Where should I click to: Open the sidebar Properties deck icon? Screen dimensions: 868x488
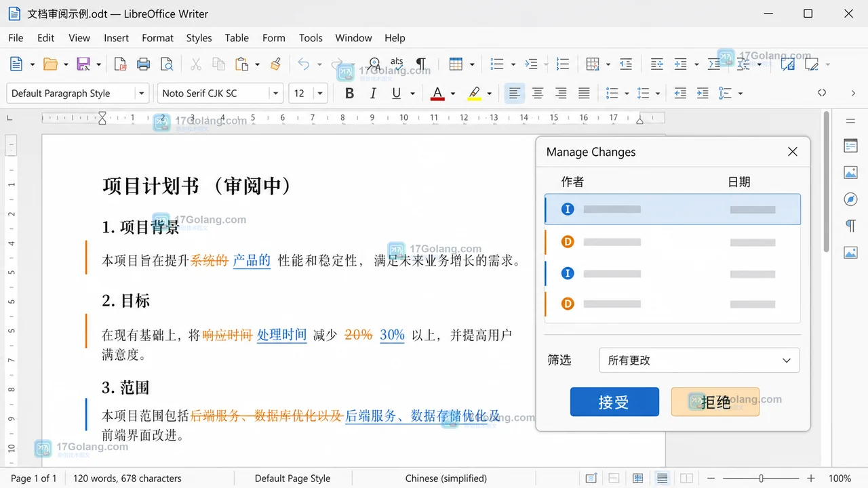click(850, 146)
